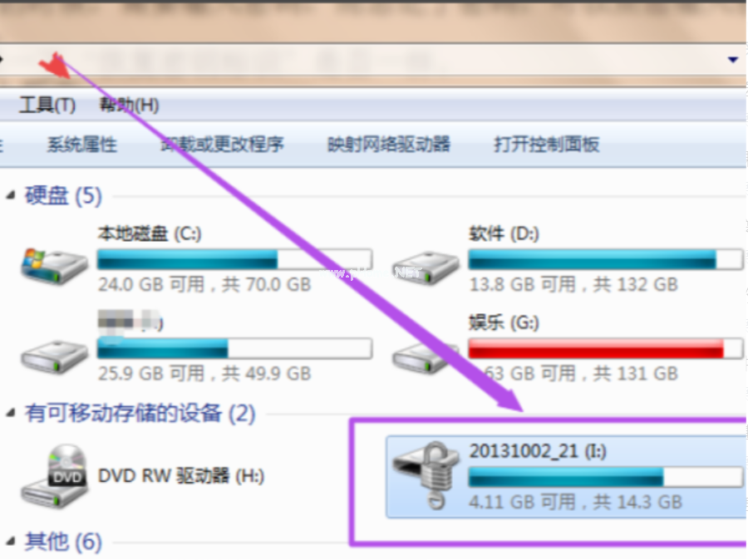
Task: Open the address bar history dropdown arrow
Action: pos(733,60)
